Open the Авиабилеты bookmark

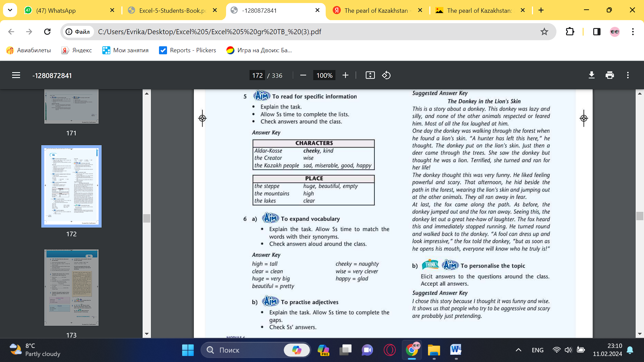[x=29, y=50]
